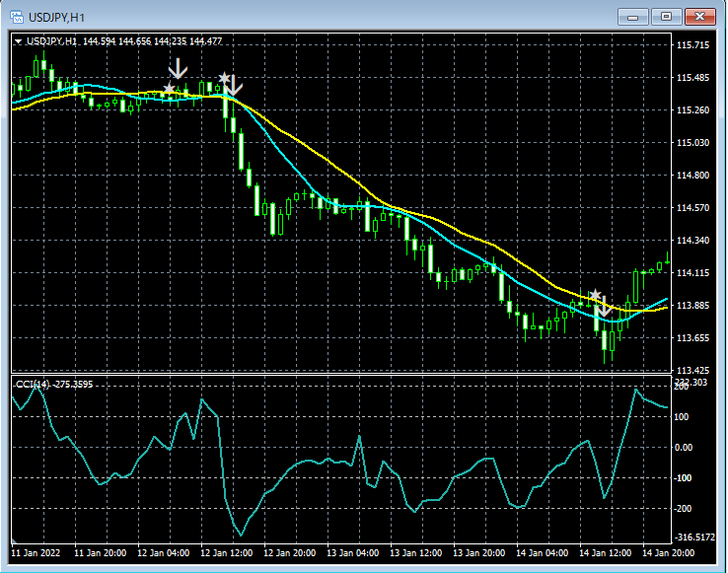
Task: Select the star marker at 12 Jan 12:00
Action: [x=225, y=78]
